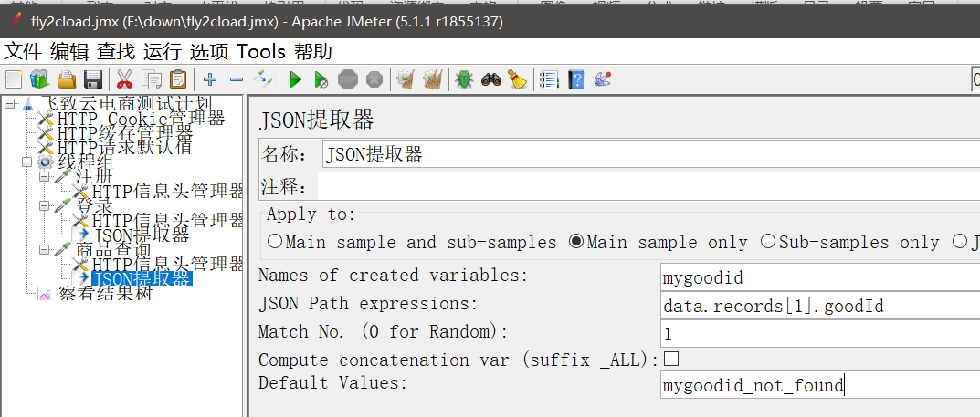Create a new test plan via toolbar
This screenshot has height=417, width=980.
[14, 79]
